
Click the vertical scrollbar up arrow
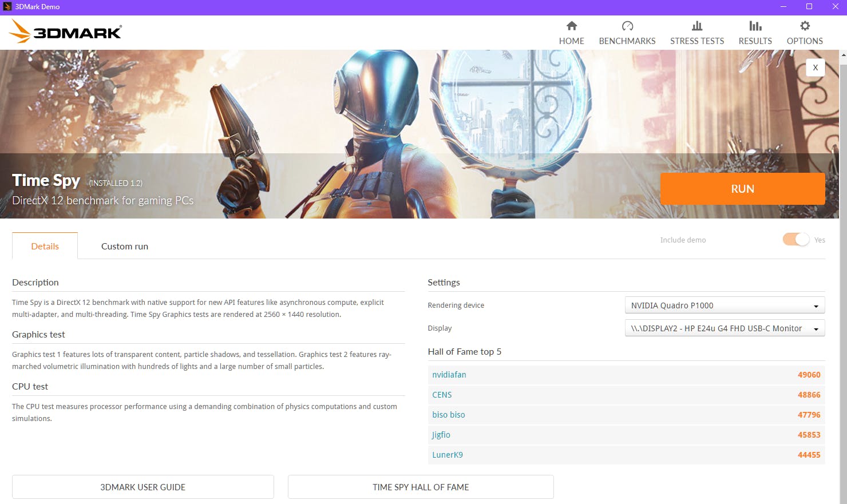[843, 55]
